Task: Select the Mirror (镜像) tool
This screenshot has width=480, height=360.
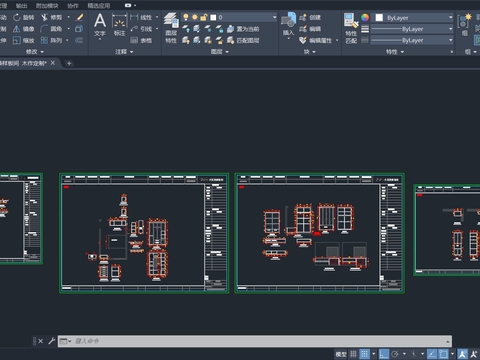Action: (x=23, y=29)
